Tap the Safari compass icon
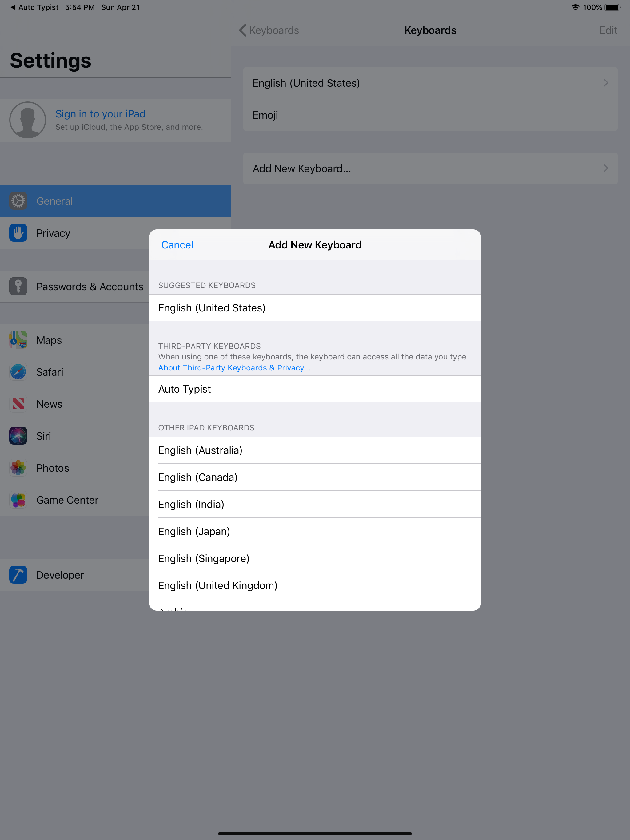This screenshot has height=840, width=630. pos(18,372)
